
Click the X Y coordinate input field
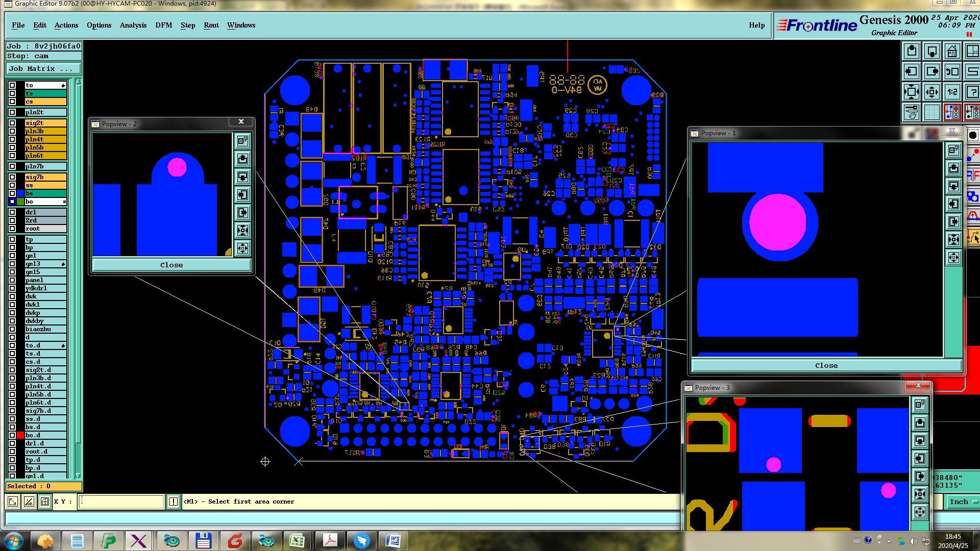click(121, 502)
